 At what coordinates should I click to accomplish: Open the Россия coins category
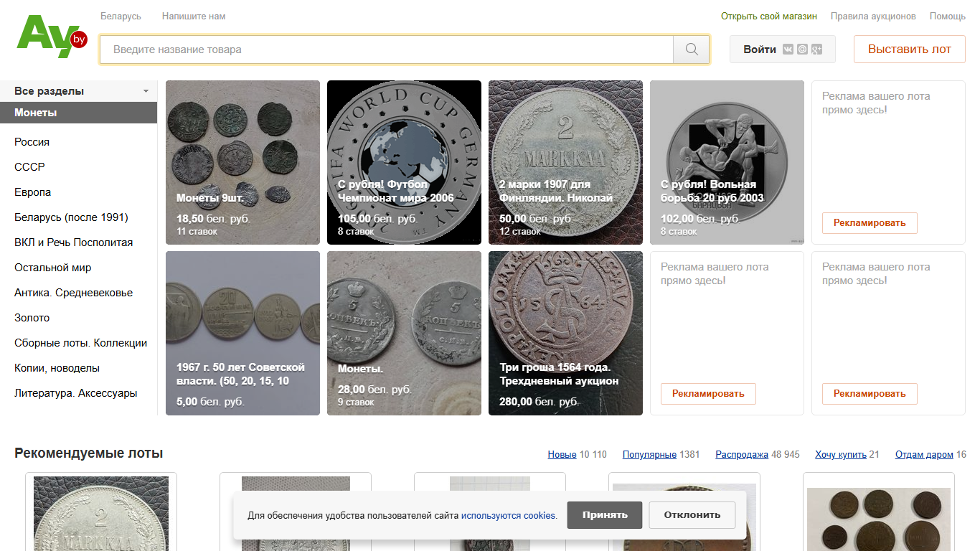click(32, 142)
